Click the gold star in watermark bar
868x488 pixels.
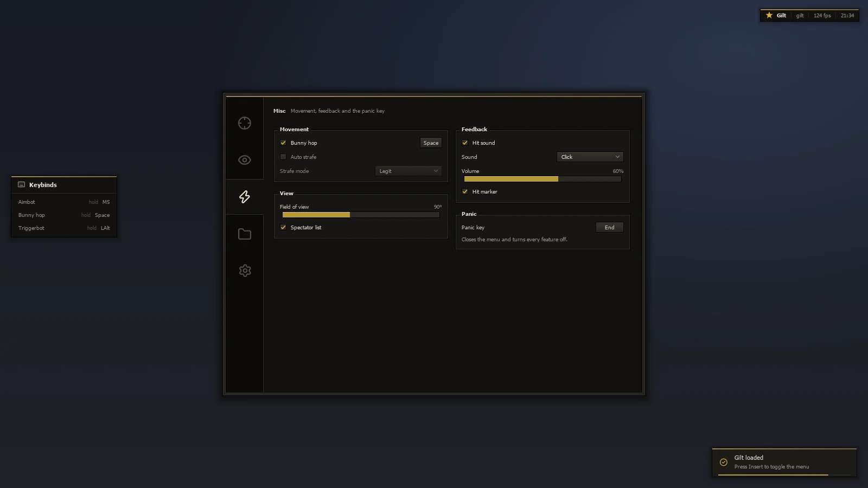pyautogui.click(x=769, y=15)
